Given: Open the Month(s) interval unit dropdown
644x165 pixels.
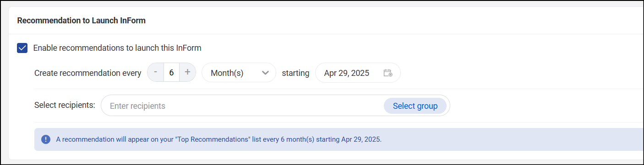Looking at the screenshot, I should point(239,73).
